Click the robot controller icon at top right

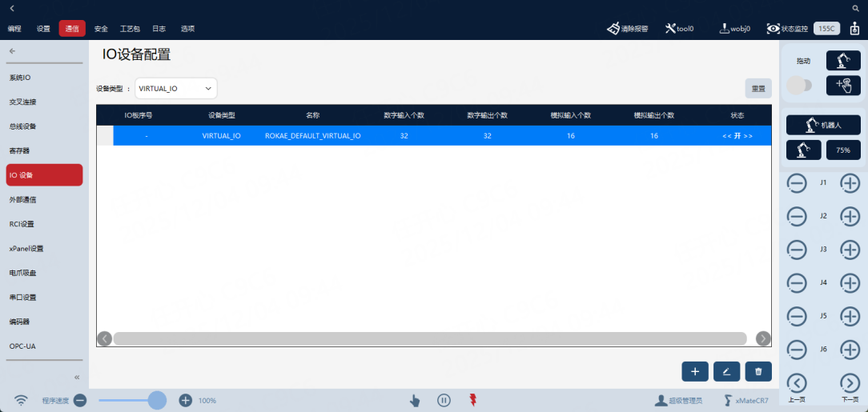pyautogui.click(x=854, y=29)
